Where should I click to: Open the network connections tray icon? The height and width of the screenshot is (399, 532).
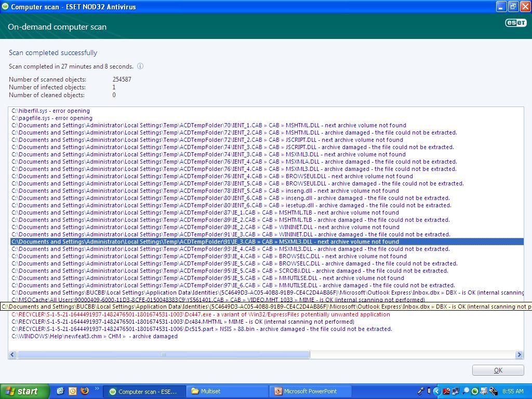pos(456,392)
